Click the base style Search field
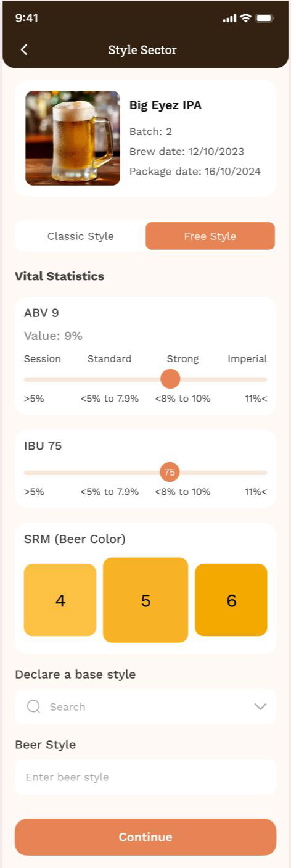 coord(145,706)
